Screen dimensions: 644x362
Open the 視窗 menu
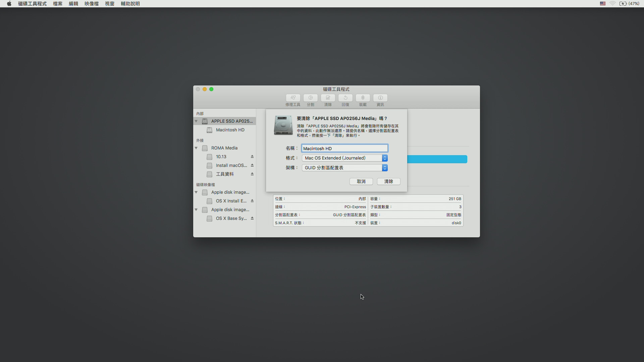coord(110,4)
